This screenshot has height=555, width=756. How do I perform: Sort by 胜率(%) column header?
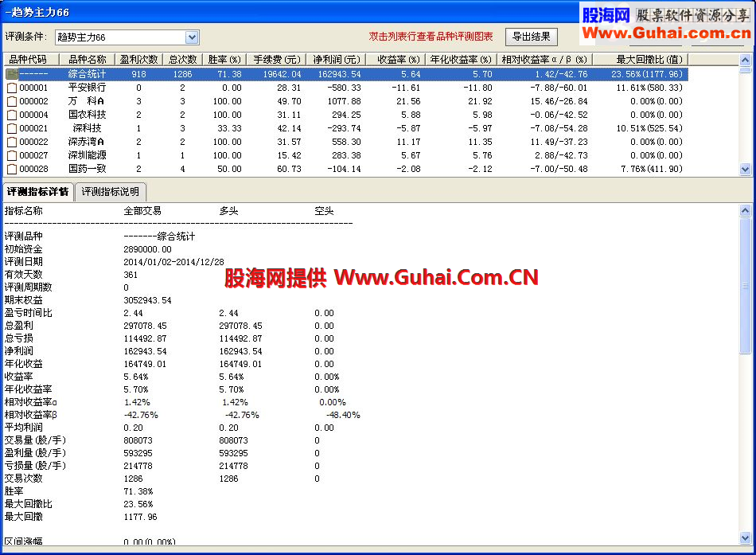[224, 60]
